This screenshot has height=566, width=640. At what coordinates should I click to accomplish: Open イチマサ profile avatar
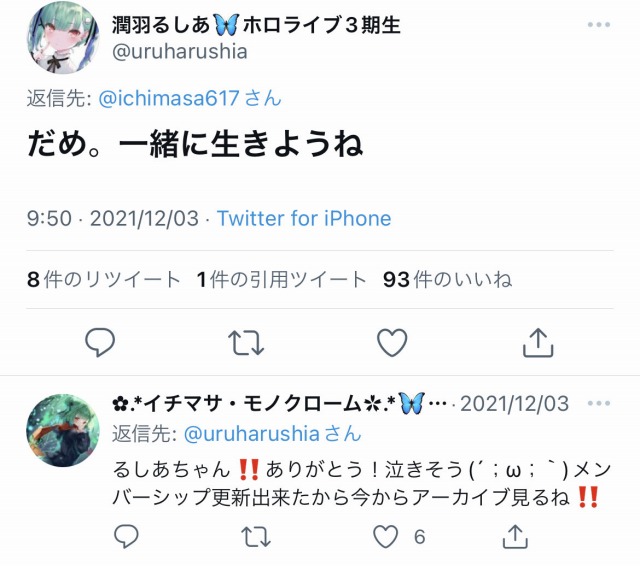pyautogui.click(x=63, y=430)
